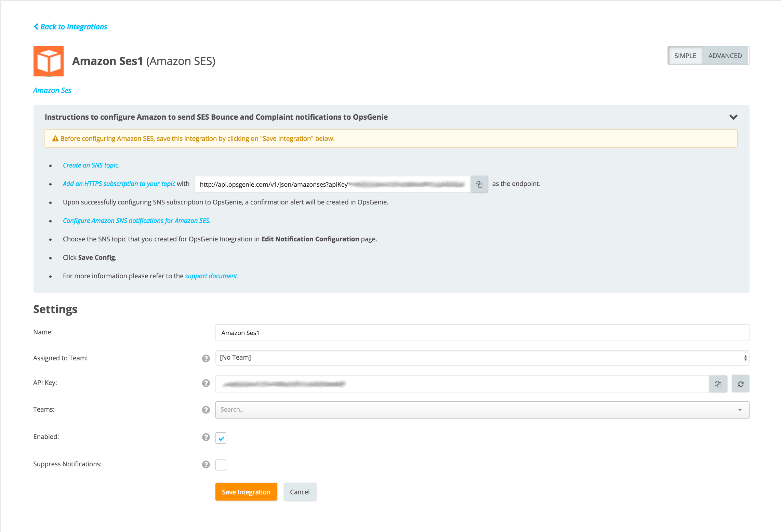
Task: Toggle the Enabled checkbox
Action: pos(221,438)
